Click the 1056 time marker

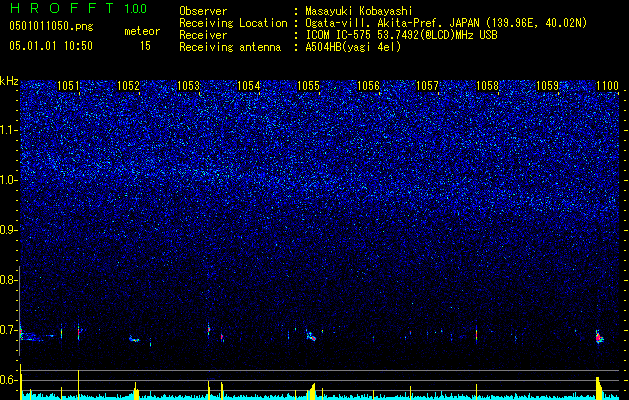(368, 85)
